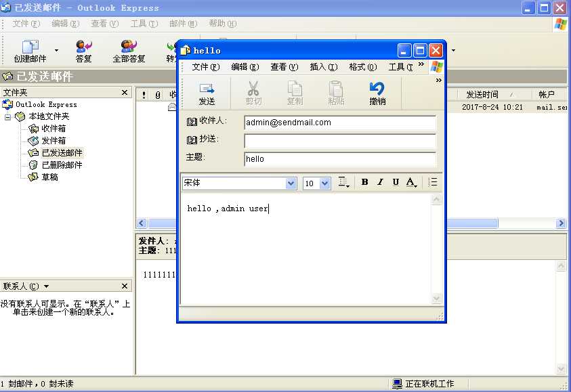Open the font name 宋体 dropdown
The height and width of the screenshot is (392, 571).
(x=291, y=183)
